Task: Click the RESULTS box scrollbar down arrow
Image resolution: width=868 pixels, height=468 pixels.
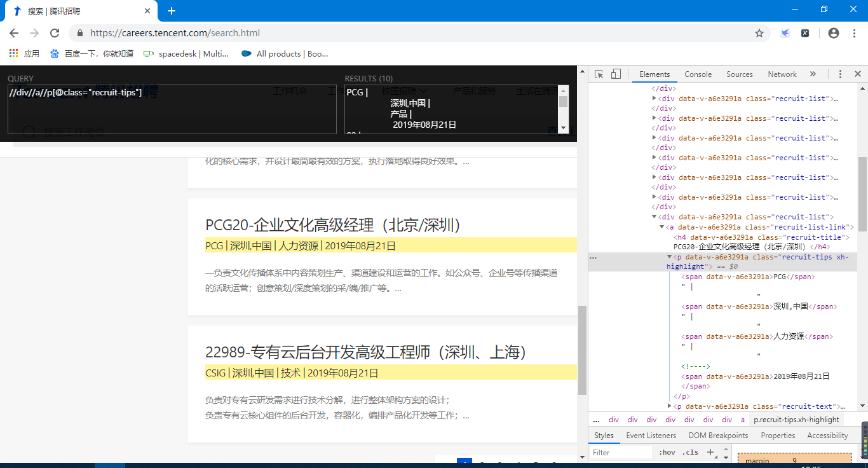Action: pos(563,128)
